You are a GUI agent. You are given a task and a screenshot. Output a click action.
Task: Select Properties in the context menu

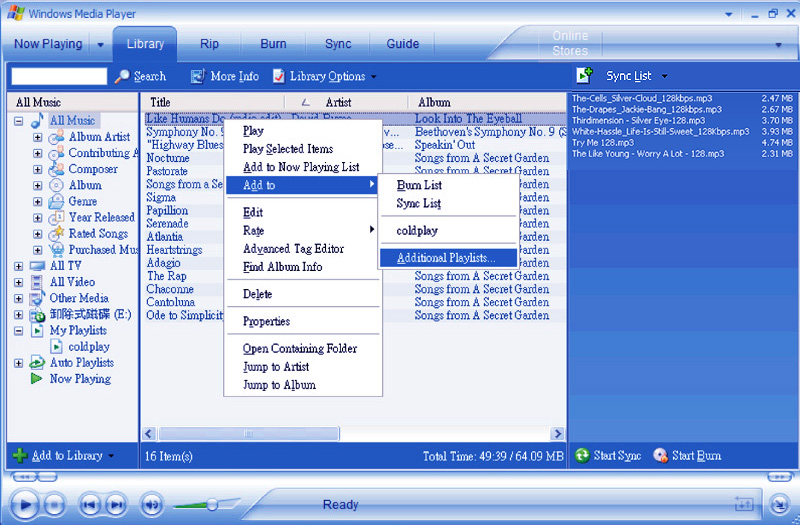point(303,321)
